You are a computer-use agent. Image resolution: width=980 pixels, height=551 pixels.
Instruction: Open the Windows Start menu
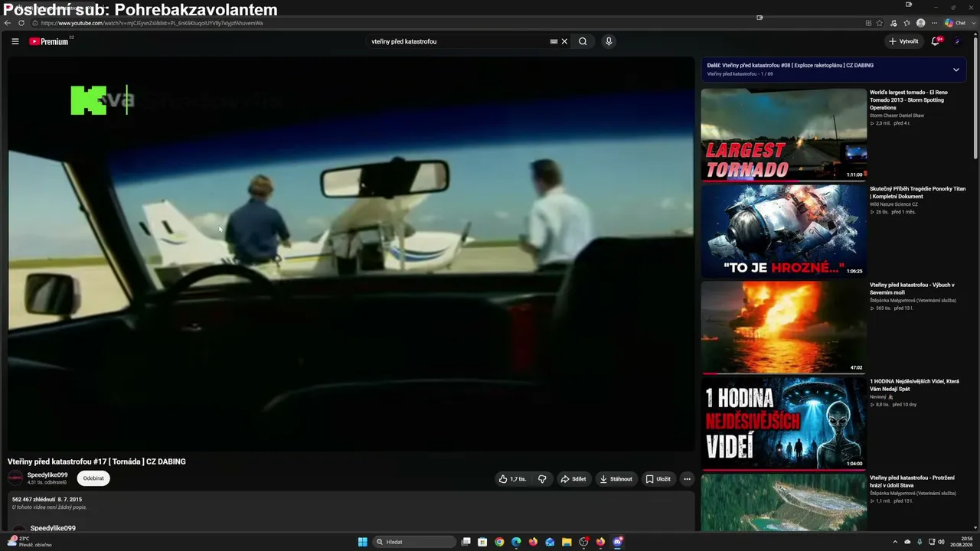[363, 542]
